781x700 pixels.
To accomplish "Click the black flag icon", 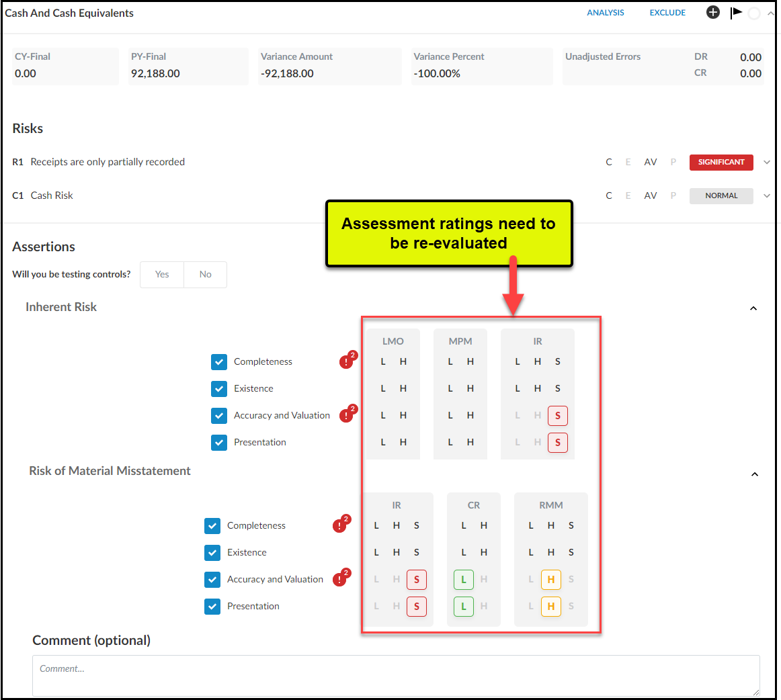I will tap(736, 13).
